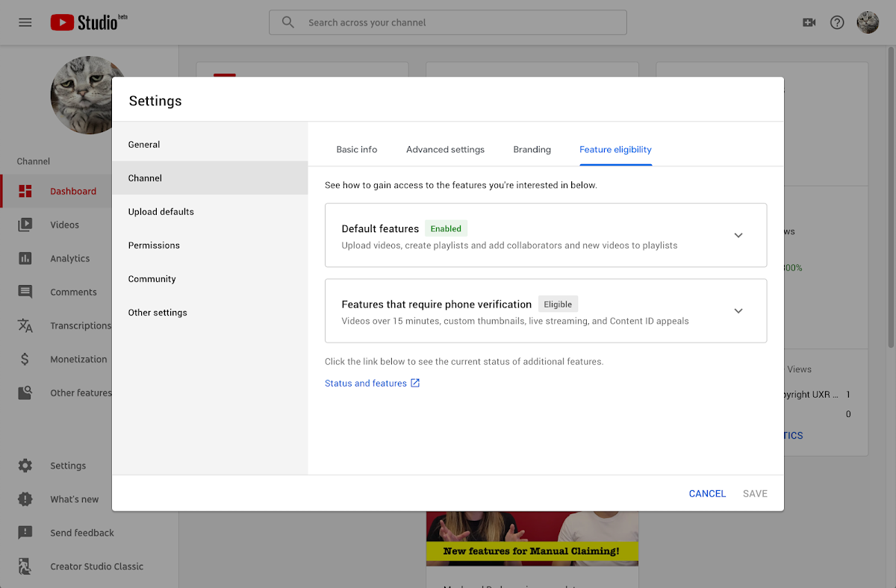This screenshot has height=588, width=896.
Task: Click the Monetization dollar icon
Action: pyautogui.click(x=25, y=359)
